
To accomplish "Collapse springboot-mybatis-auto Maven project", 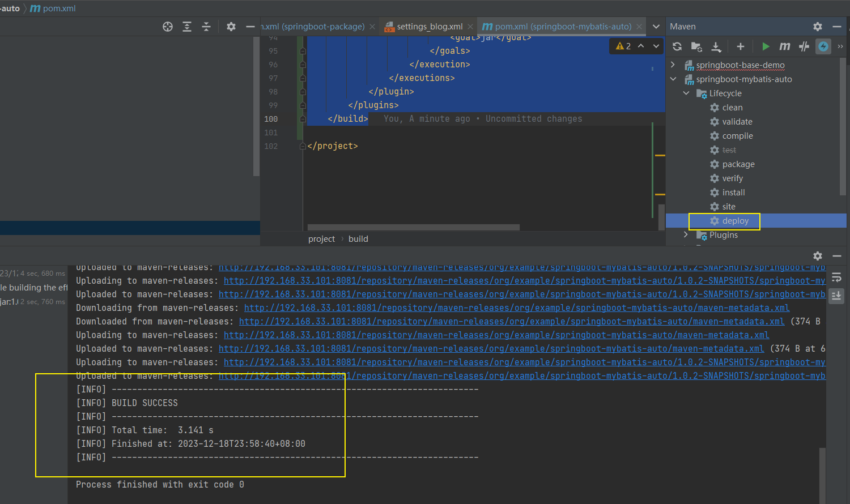I will coord(673,79).
